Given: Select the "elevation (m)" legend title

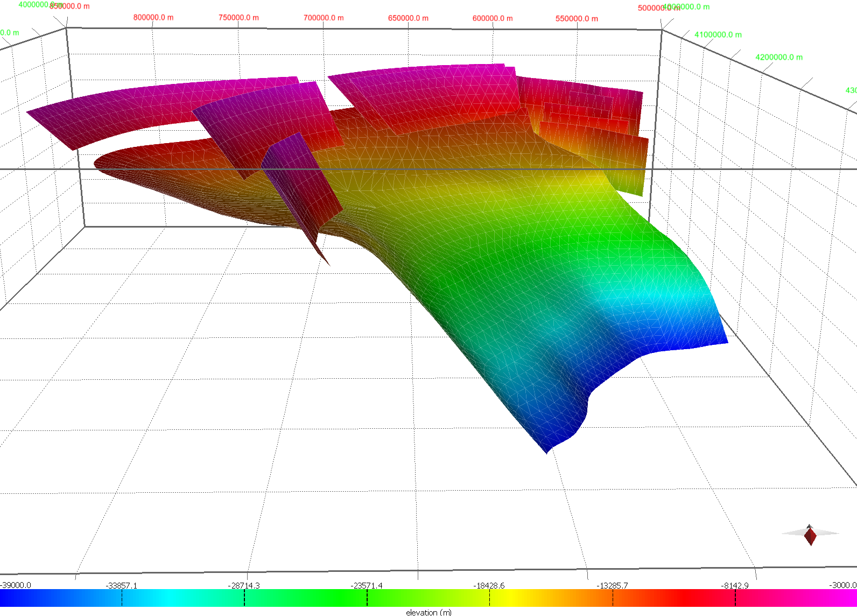Looking at the screenshot, I should point(428,612).
